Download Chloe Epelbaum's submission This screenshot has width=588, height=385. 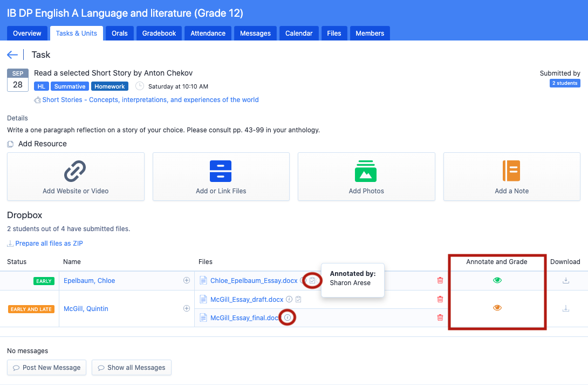click(565, 280)
